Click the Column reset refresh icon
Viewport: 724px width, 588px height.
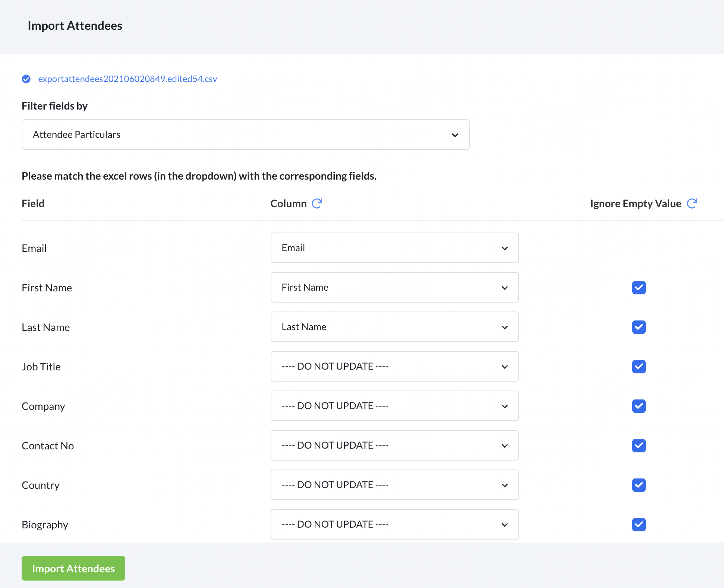[x=317, y=203]
